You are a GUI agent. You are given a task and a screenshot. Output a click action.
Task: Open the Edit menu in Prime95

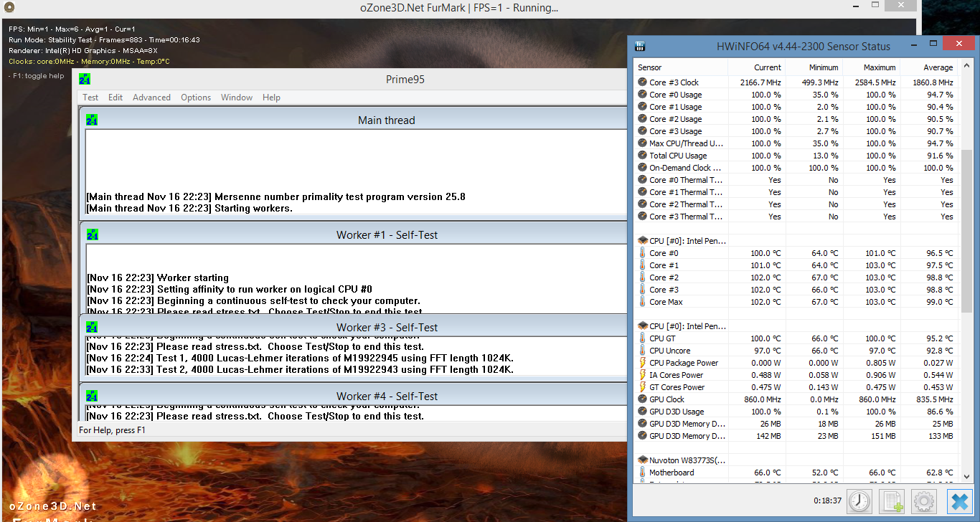pos(116,98)
